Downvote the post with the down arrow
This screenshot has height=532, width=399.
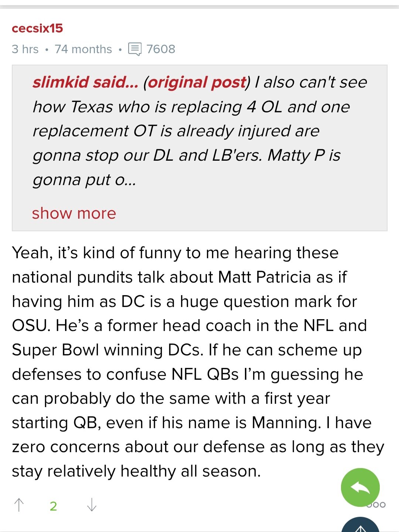tap(92, 505)
